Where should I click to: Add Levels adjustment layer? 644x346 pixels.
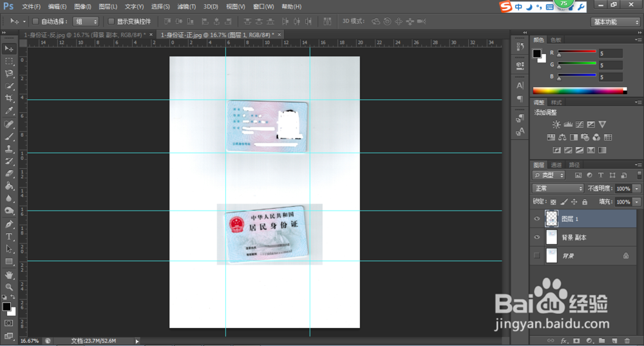pos(568,124)
